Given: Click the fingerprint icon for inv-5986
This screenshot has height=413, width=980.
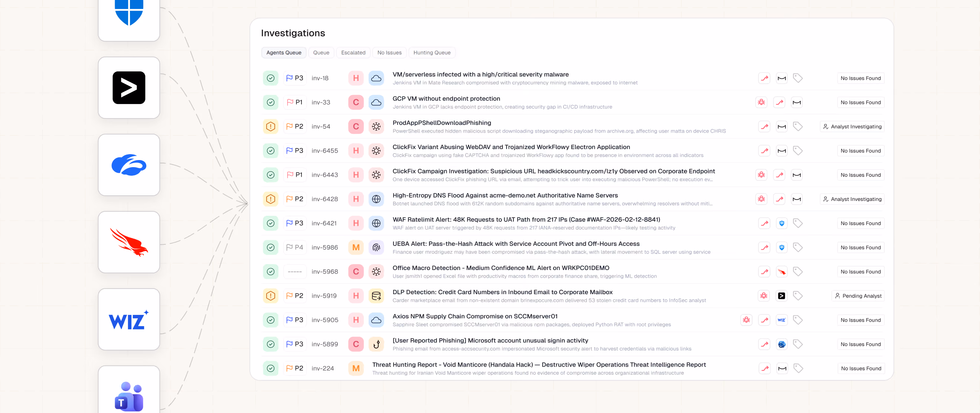Looking at the screenshot, I should (376, 247).
